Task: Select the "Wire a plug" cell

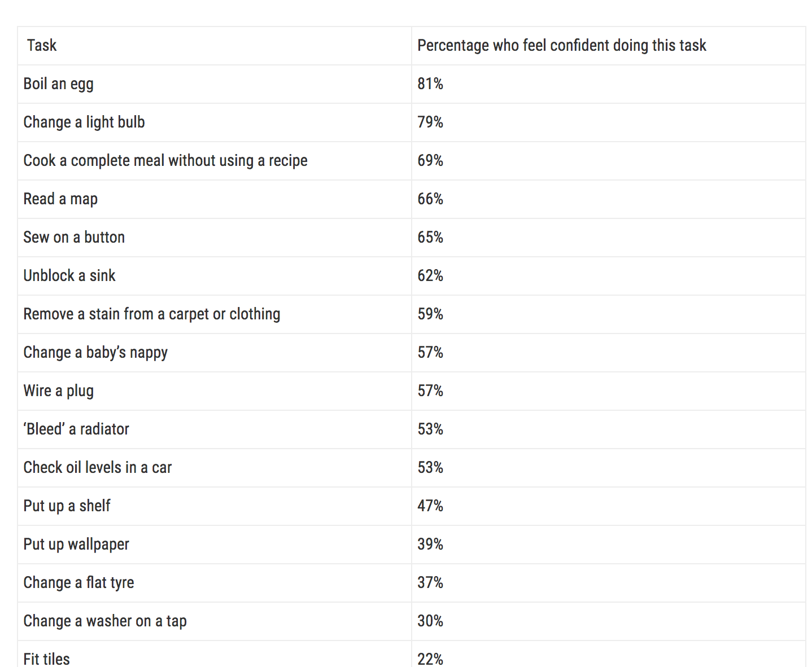Action: click(x=59, y=391)
